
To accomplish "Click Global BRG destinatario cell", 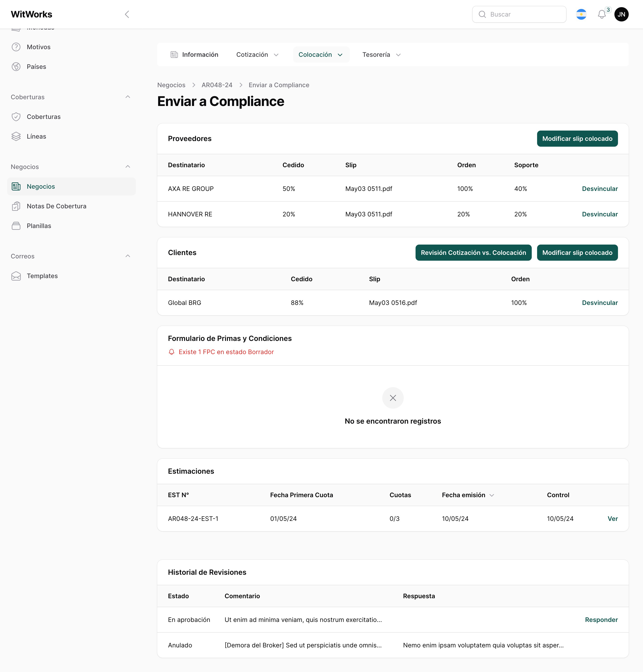I will tap(184, 303).
